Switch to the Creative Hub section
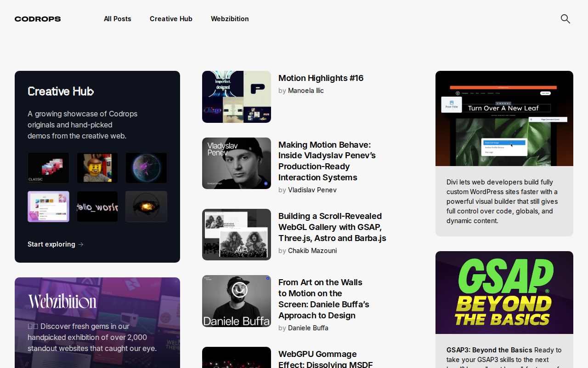Image resolution: width=588 pixels, height=368 pixels. coord(171,19)
